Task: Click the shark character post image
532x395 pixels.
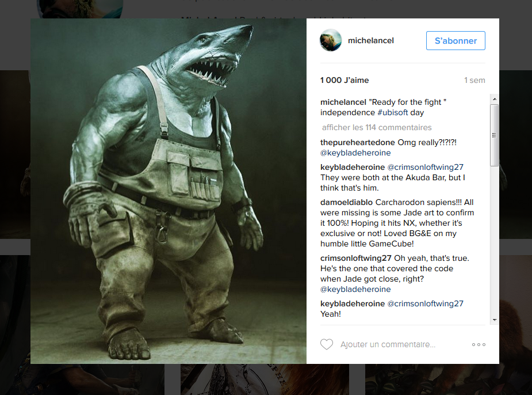Action: click(x=168, y=191)
